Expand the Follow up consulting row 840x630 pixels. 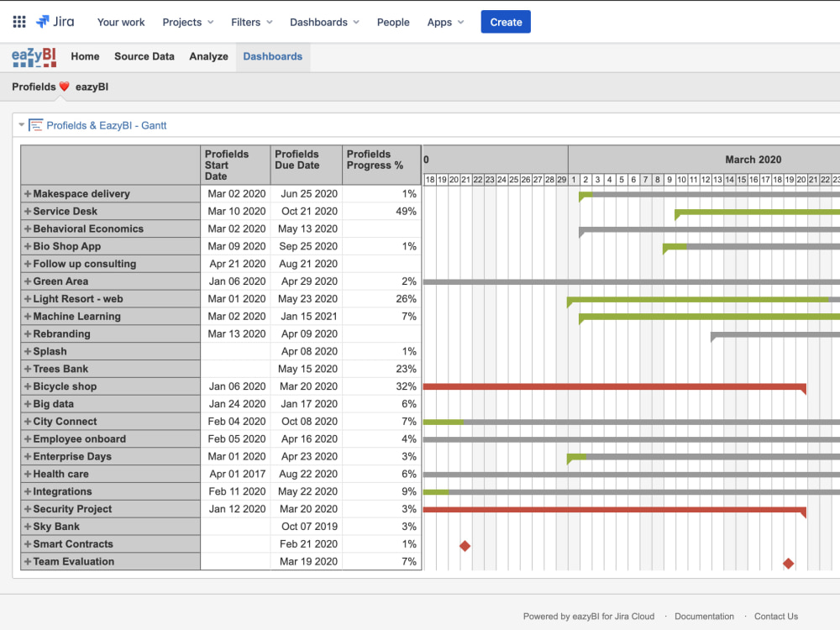click(x=28, y=264)
